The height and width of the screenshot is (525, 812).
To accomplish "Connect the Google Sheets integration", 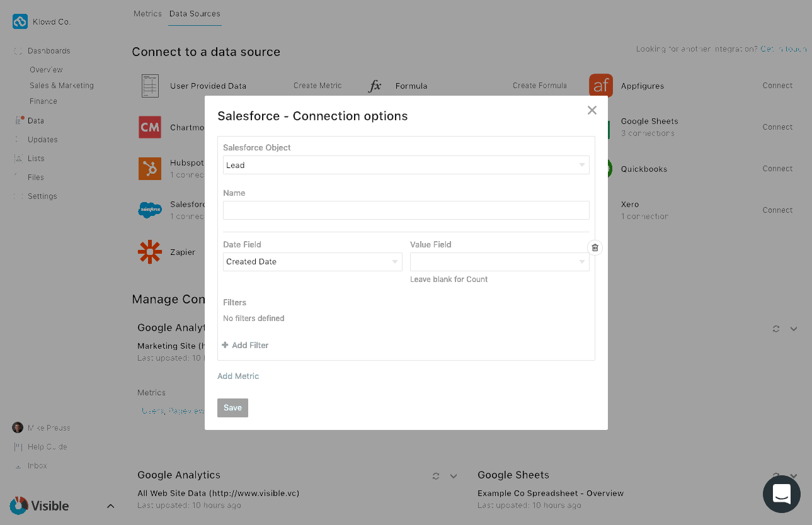I will point(777,127).
